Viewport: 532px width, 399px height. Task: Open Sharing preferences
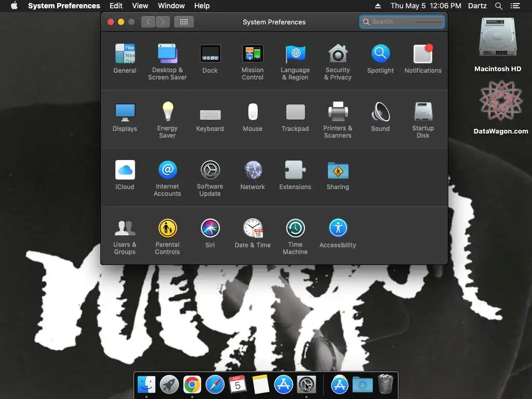(338, 175)
